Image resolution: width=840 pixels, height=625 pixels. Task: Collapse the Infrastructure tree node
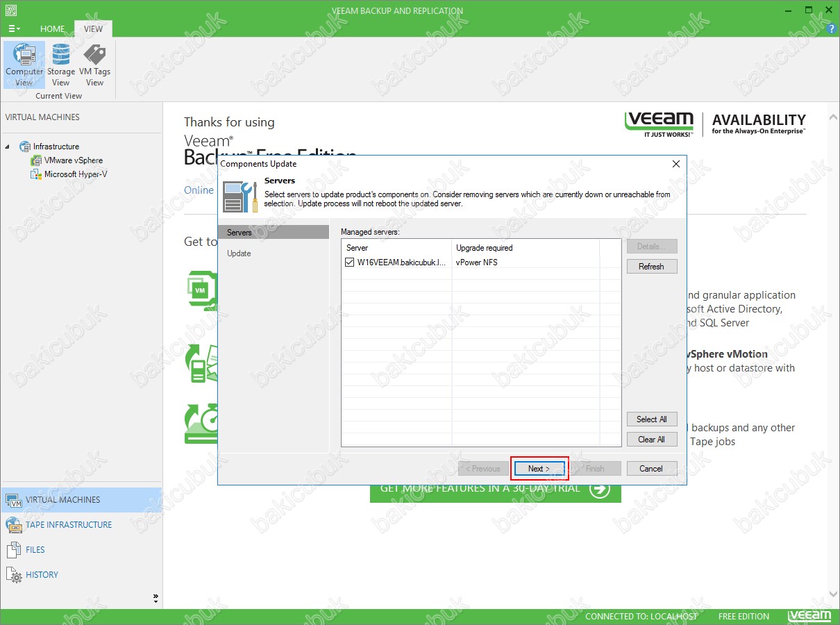click(x=8, y=147)
